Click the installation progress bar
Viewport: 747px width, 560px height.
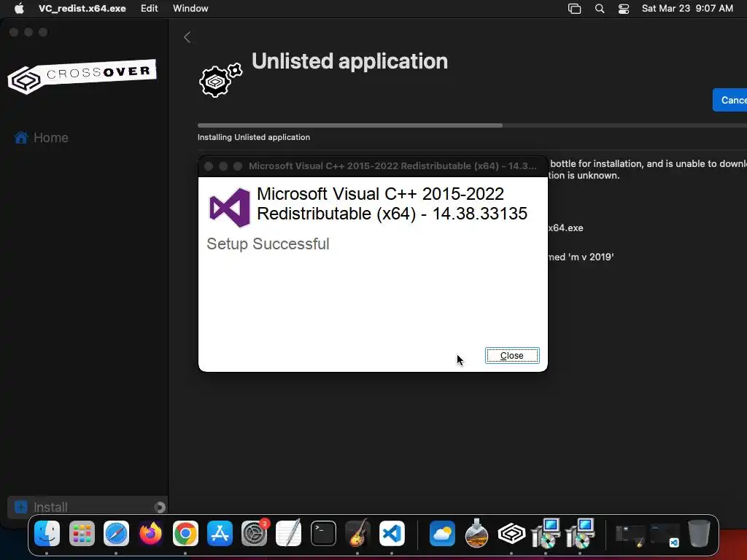[x=472, y=125]
